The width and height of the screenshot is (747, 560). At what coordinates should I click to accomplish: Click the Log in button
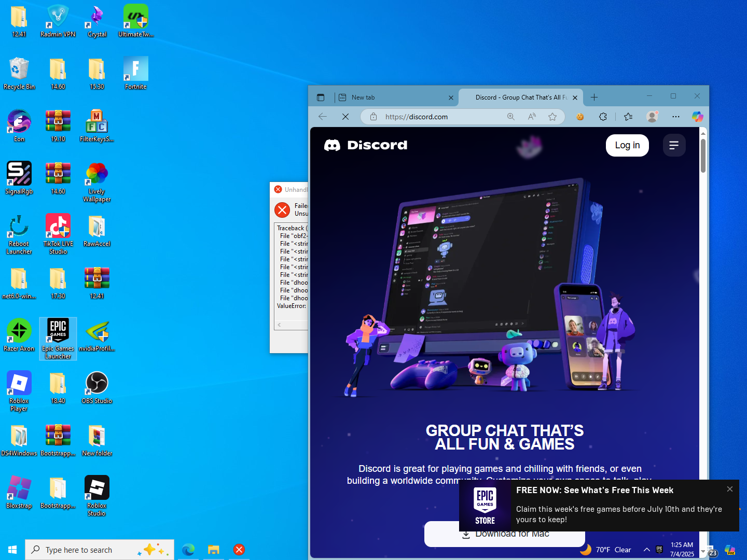pos(627,145)
